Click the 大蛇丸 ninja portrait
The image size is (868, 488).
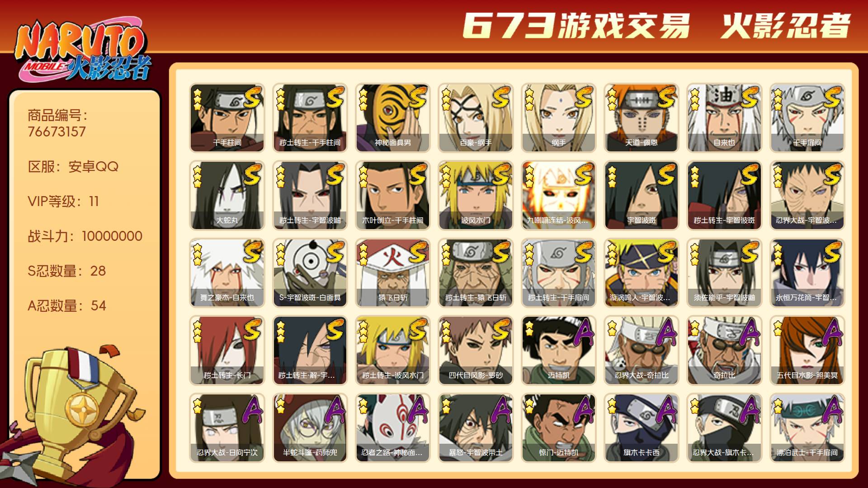coord(227,196)
